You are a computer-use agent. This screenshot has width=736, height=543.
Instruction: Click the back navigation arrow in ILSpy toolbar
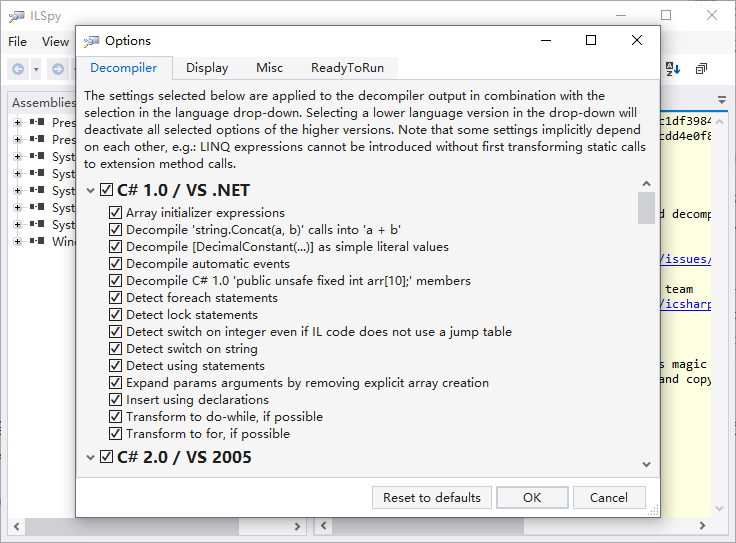point(18,69)
